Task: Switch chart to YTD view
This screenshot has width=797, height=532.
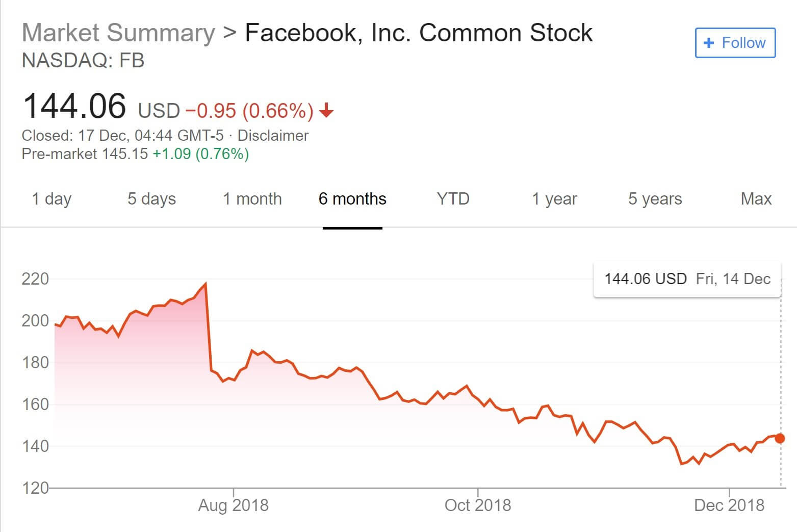Action: click(453, 199)
